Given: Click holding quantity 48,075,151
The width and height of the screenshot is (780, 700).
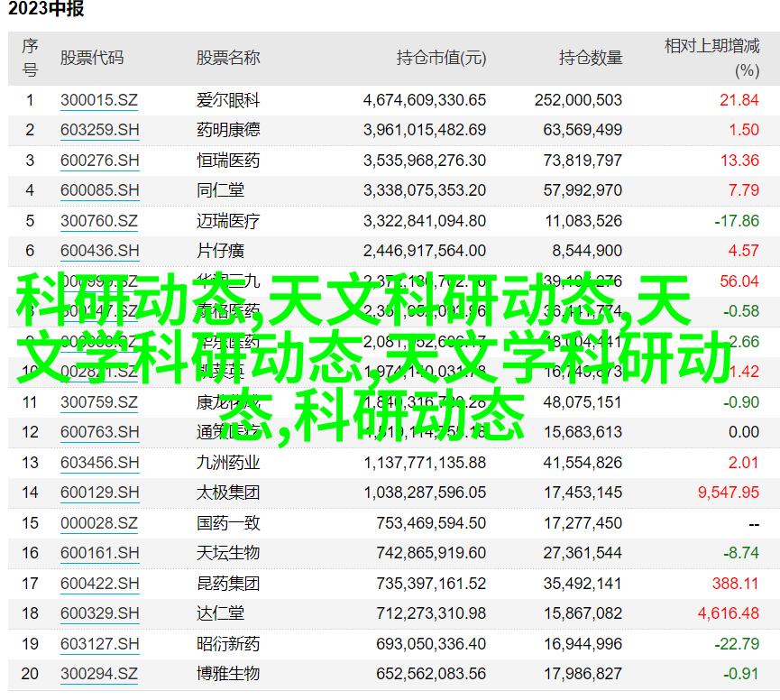Looking at the screenshot, I should [583, 402].
